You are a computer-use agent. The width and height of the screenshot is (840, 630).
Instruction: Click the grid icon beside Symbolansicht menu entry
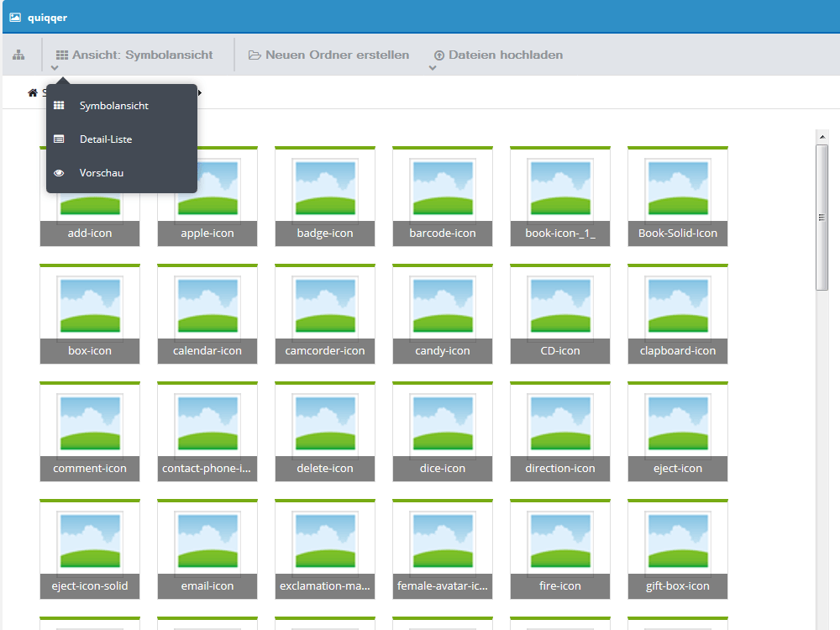[59, 105]
